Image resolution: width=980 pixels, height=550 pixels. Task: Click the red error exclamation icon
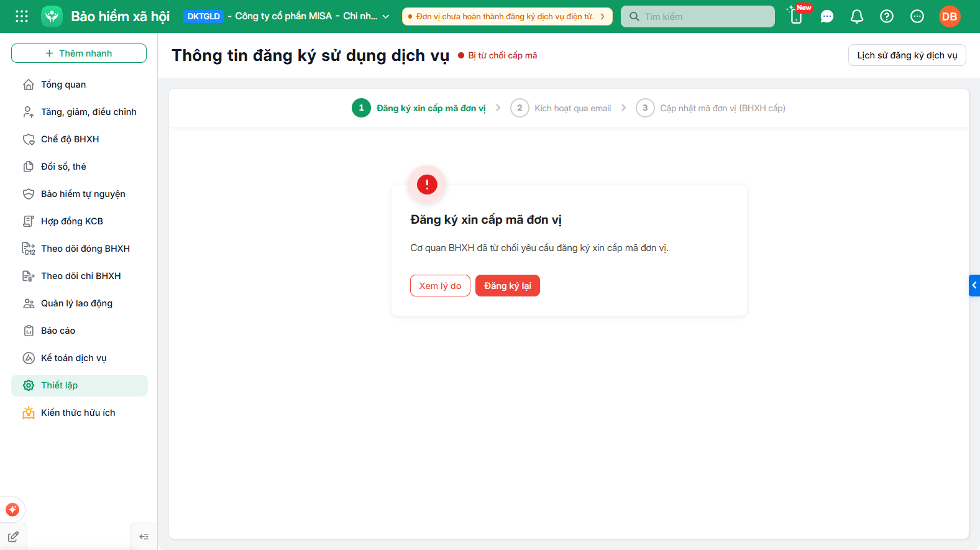[x=427, y=184]
